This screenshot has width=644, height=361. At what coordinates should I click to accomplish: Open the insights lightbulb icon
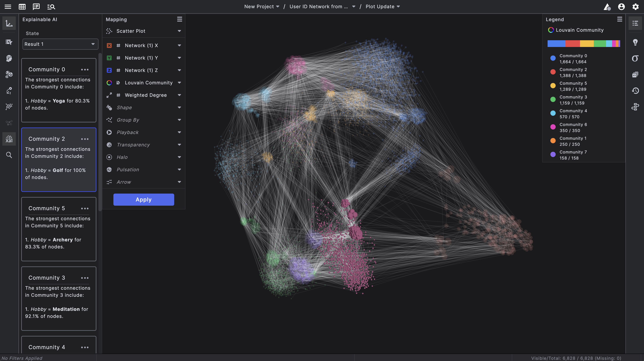(x=635, y=42)
